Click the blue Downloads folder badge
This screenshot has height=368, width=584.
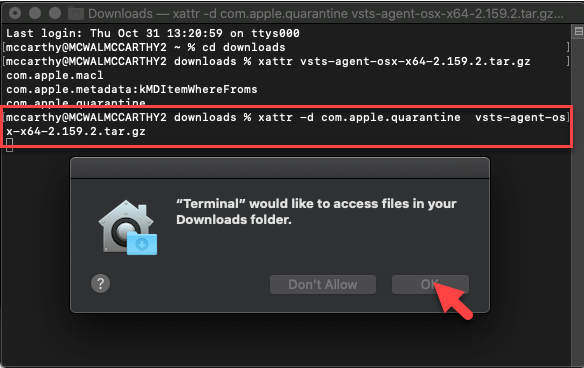tap(142, 244)
